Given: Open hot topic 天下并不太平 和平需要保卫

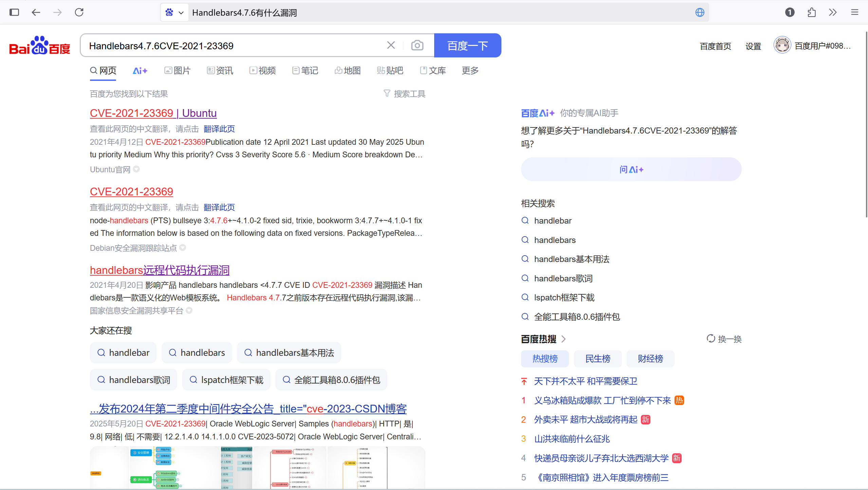Looking at the screenshot, I should [x=586, y=381].
